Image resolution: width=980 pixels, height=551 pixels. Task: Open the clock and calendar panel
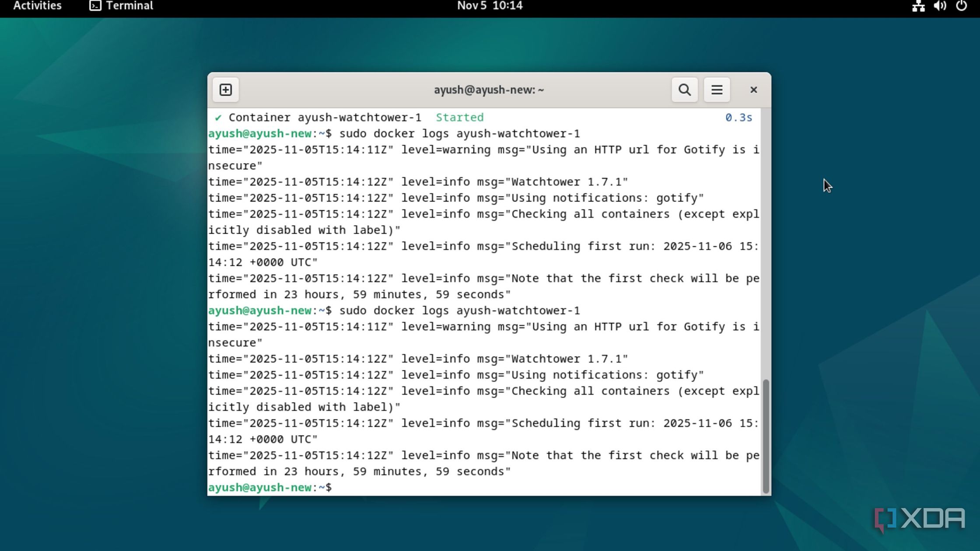point(490,6)
